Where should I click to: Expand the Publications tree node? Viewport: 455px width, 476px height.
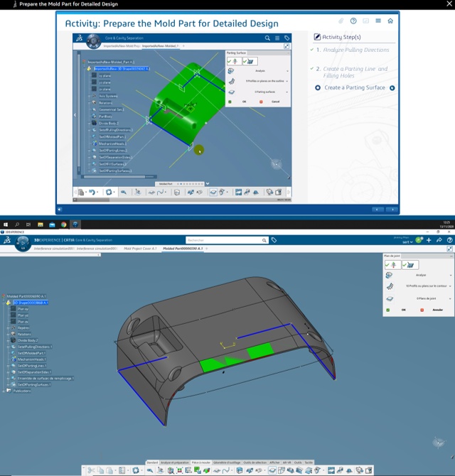coord(4,391)
